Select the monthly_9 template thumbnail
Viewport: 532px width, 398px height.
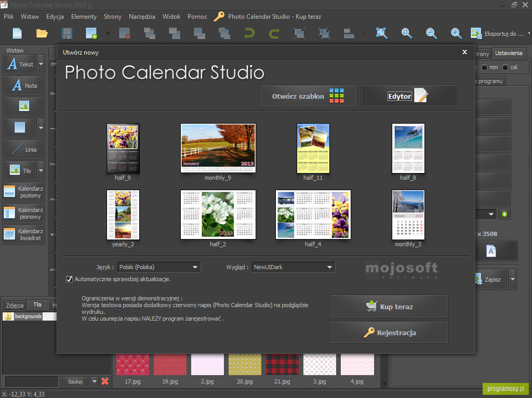tap(218, 148)
